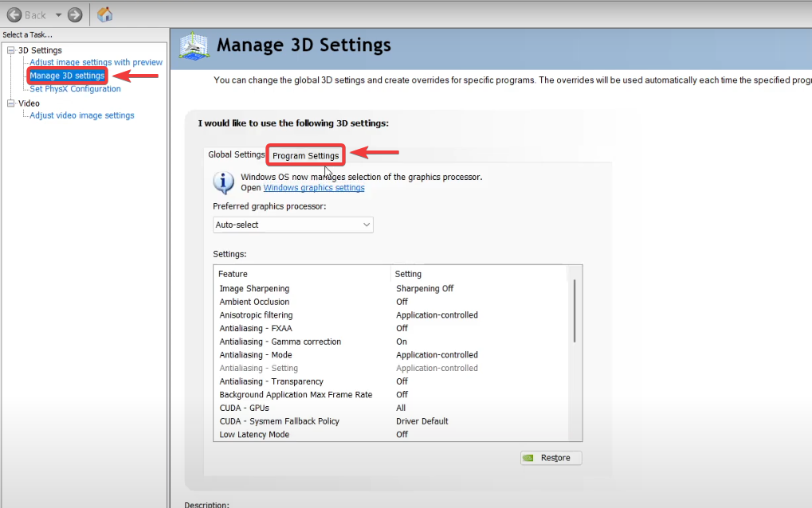
Task: Switch to the Global Settings tab
Action: [x=236, y=154]
